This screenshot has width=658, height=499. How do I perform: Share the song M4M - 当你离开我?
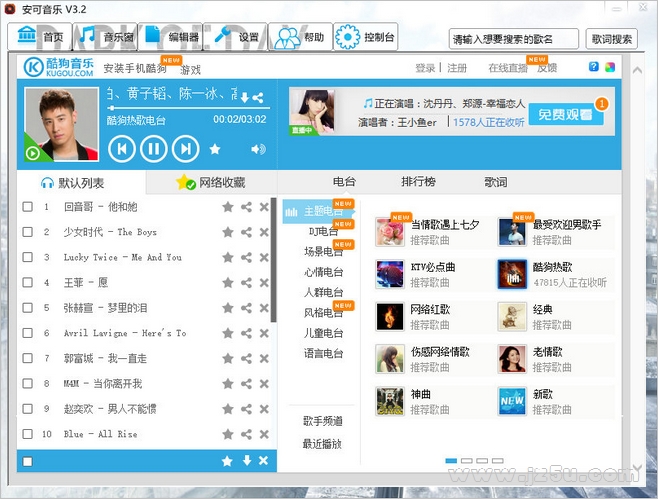(246, 384)
